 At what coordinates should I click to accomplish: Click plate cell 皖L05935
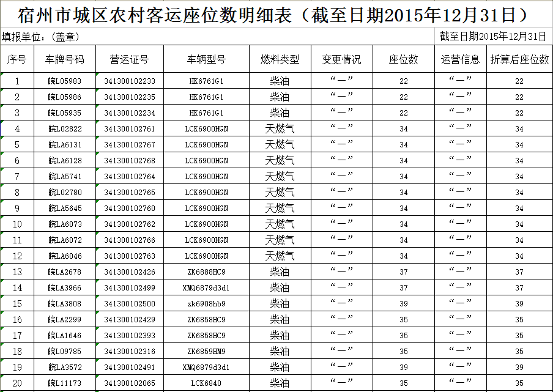pos(65,113)
